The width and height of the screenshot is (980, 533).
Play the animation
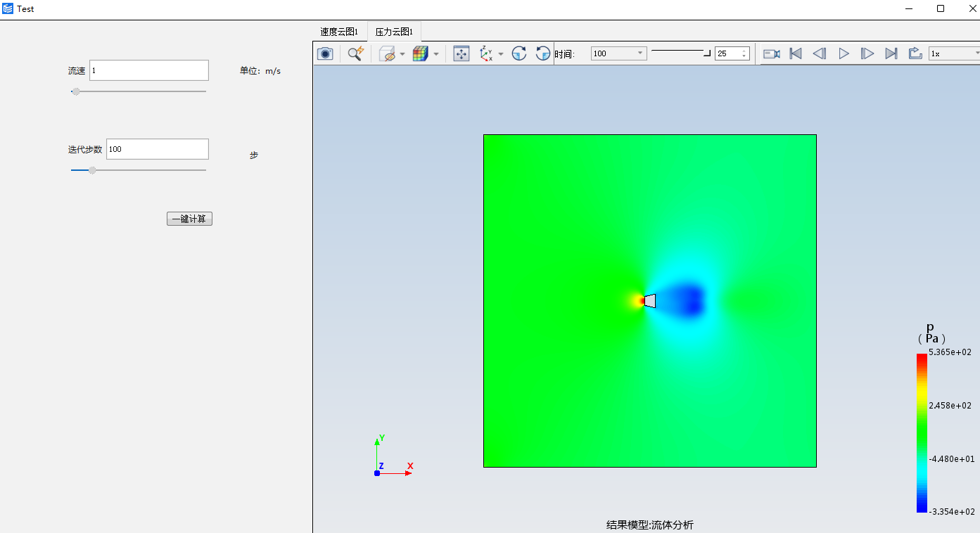click(844, 53)
